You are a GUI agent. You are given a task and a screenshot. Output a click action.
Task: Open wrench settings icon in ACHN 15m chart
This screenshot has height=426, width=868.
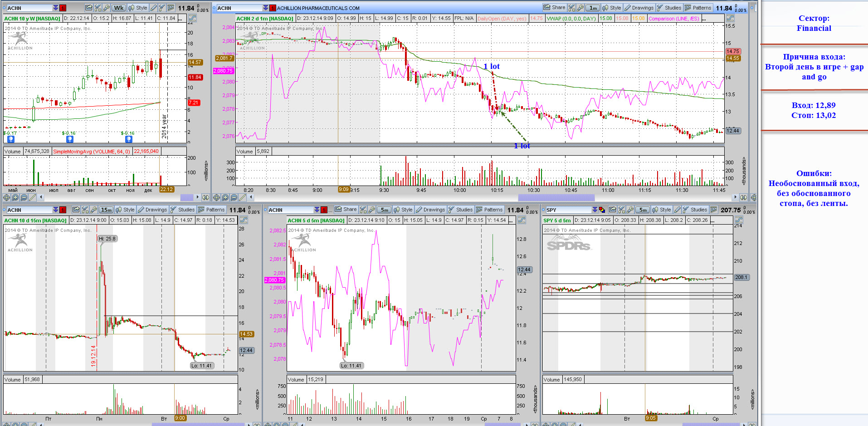coord(93,210)
